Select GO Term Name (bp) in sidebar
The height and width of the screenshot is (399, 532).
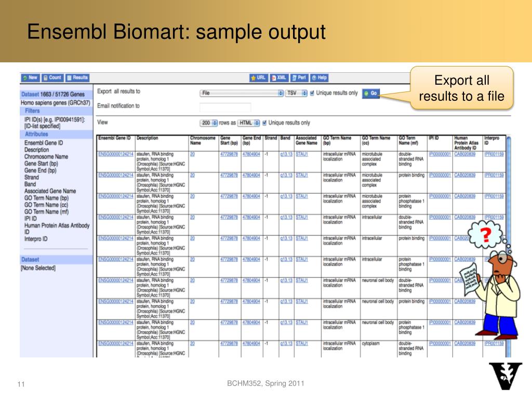pyautogui.click(x=46, y=198)
